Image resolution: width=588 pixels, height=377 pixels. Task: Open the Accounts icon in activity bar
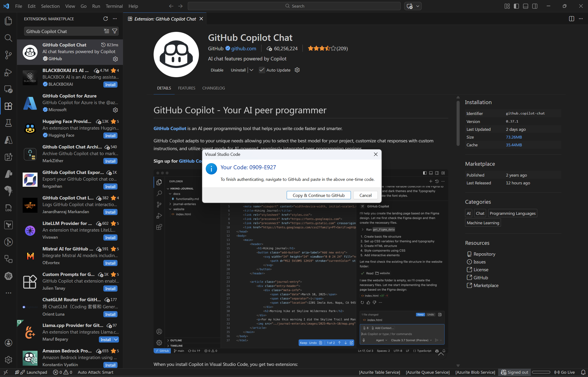pos(8,343)
